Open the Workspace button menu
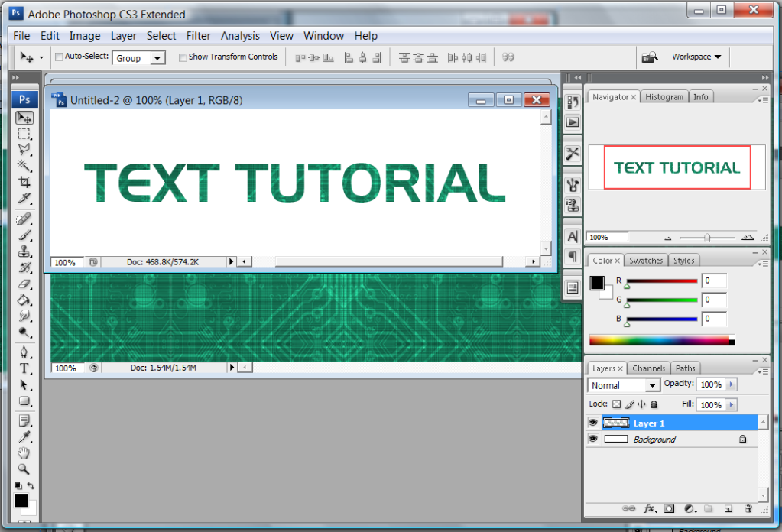Viewport: 782px width, 532px height. (x=696, y=57)
